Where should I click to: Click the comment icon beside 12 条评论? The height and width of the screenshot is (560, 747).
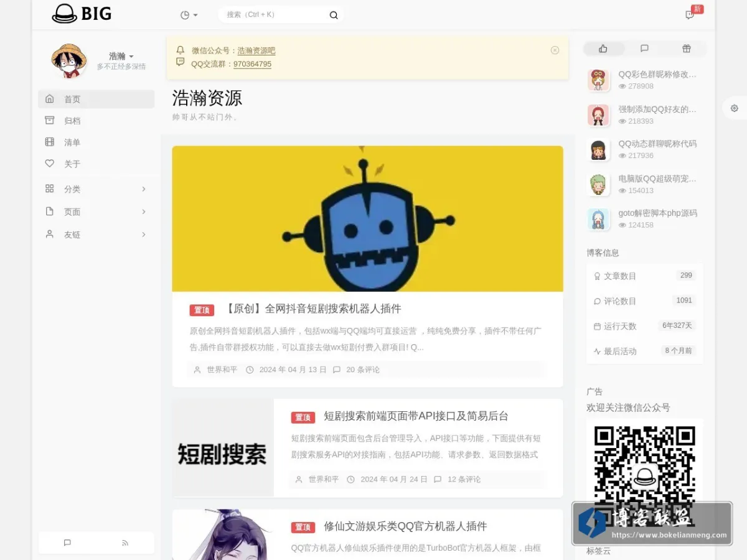coord(438,479)
